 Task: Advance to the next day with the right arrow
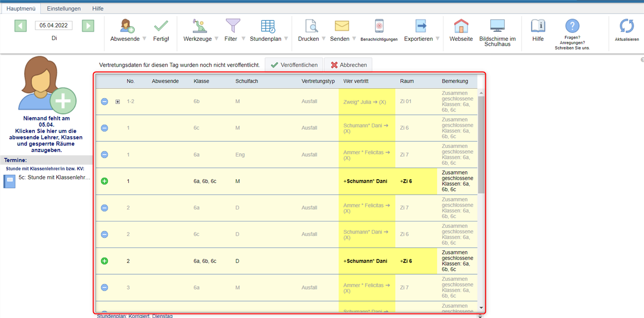tap(88, 26)
